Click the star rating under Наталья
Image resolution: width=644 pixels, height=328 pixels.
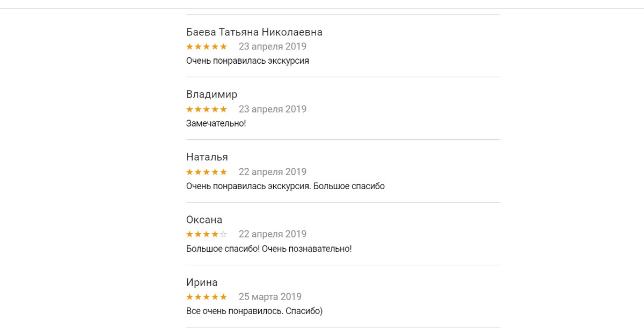207,172
